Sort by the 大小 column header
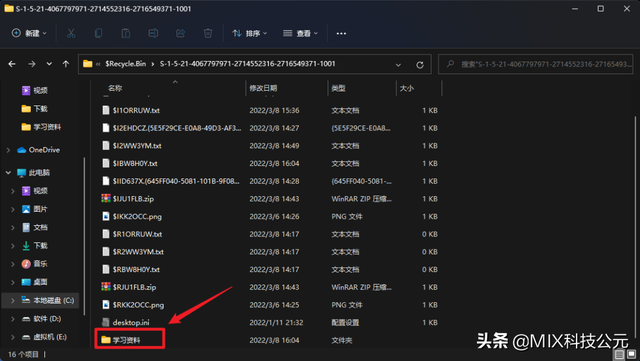This screenshot has height=361, width=640. tap(407, 88)
